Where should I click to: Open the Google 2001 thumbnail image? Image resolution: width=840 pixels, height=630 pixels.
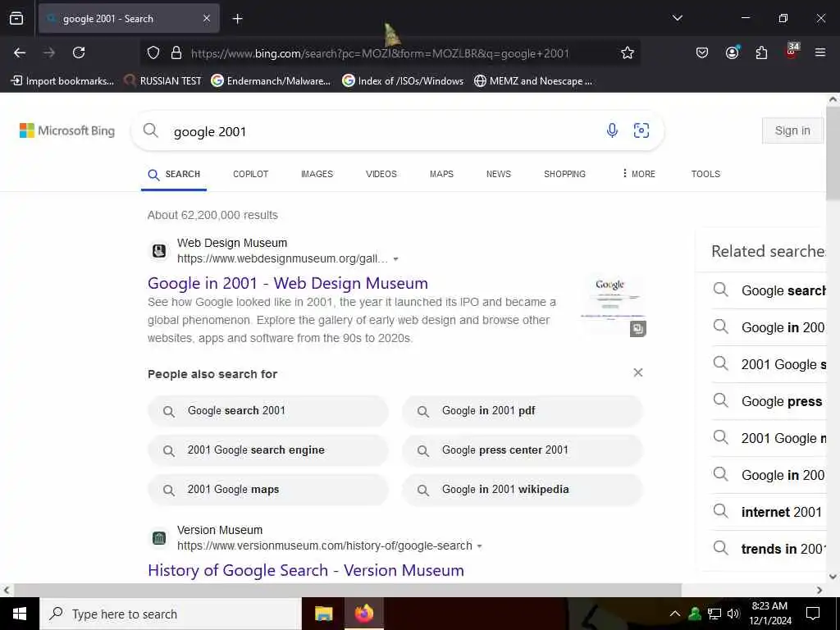613,305
